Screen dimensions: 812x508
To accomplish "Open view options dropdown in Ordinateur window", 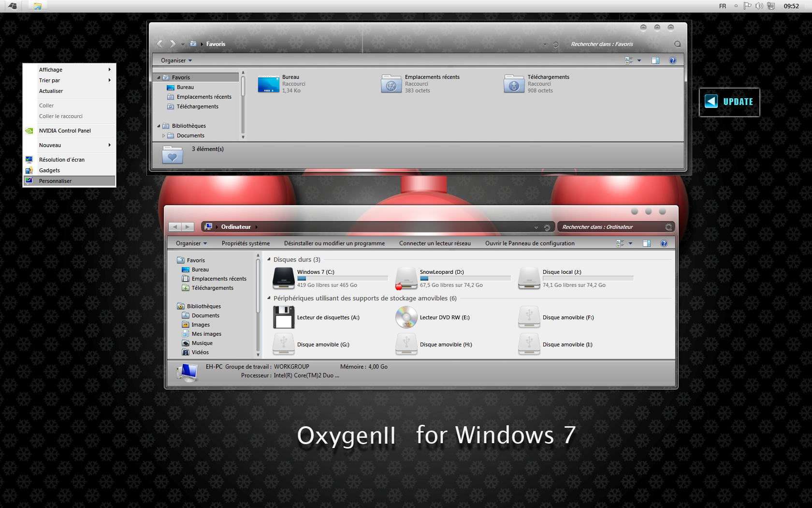I will point(630,243).
